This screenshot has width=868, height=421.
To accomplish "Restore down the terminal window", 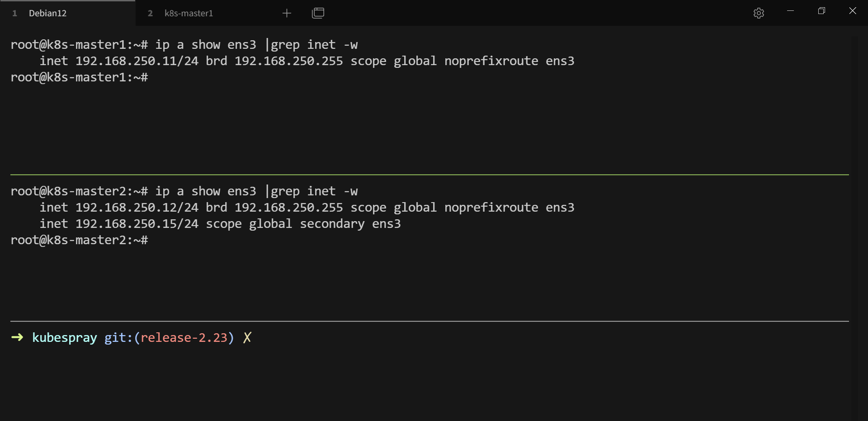I will tap(821, 11).
